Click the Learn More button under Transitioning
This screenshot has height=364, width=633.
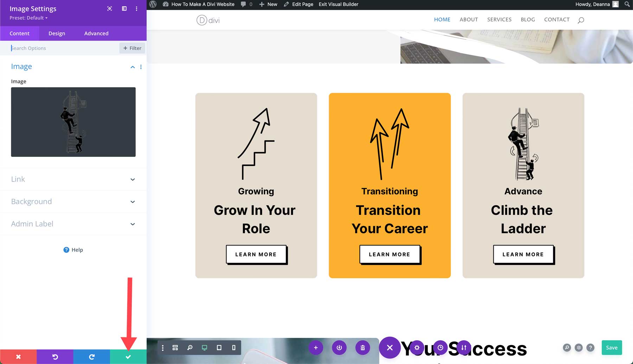point(389,254)
